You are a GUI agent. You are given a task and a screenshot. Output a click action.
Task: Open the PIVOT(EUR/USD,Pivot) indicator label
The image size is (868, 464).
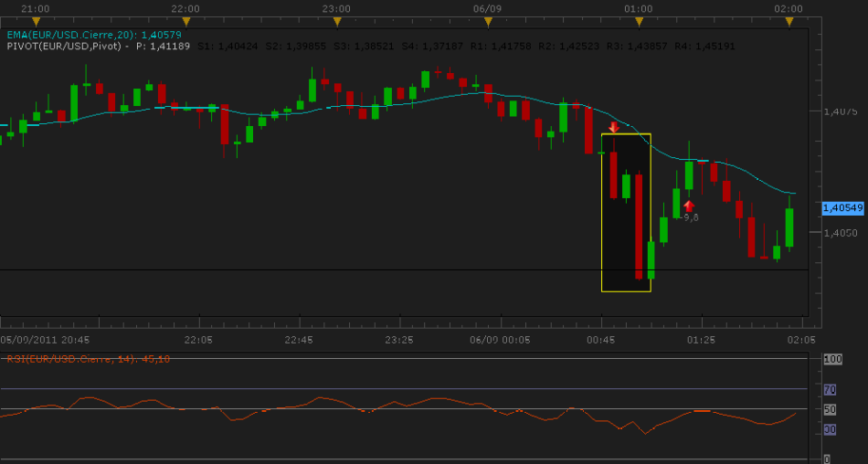tap(64, 46)
